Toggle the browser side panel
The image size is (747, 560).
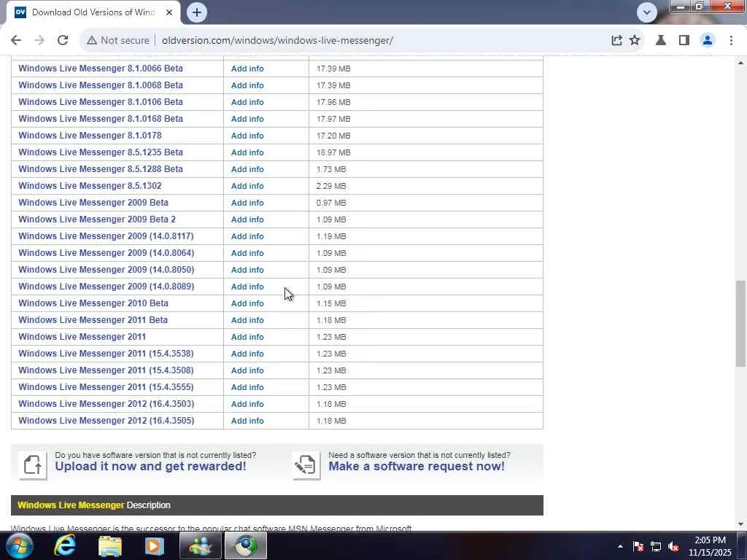pos(684,41)
